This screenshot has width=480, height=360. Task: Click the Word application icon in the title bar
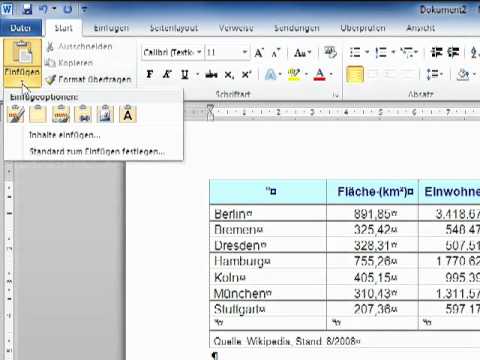7,9
